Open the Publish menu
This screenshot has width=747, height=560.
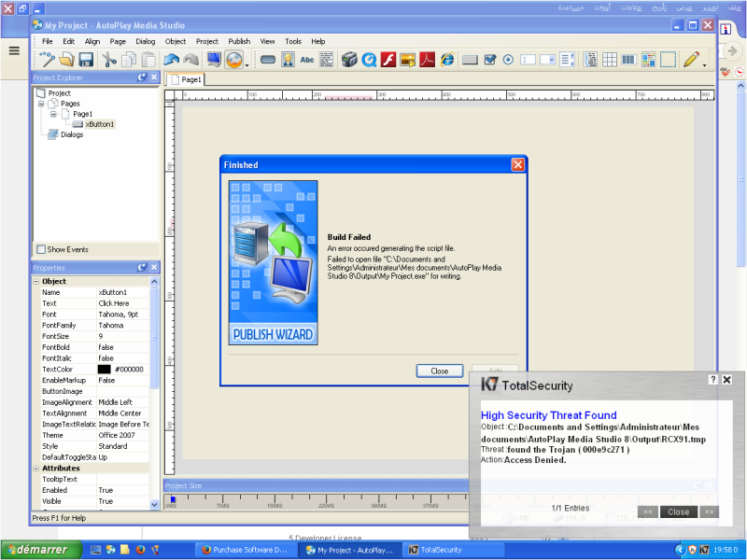click(x=239, y=41)
